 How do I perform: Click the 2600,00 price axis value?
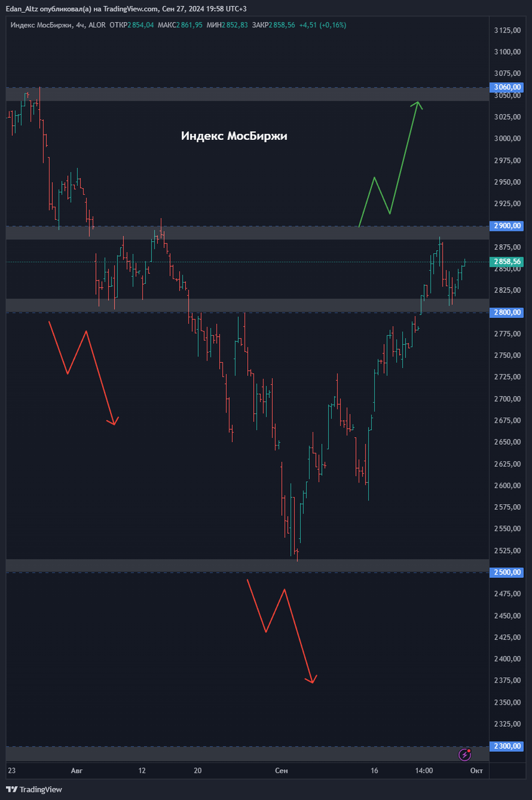[507, 485]
